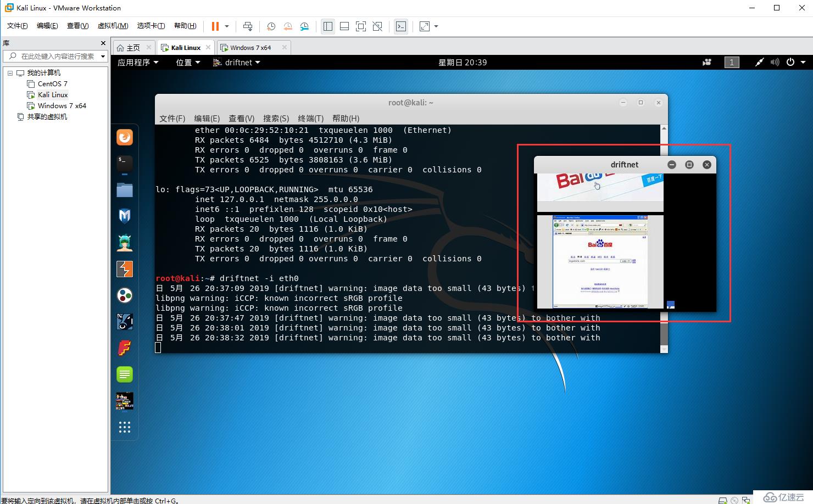Screen dimensions: 813x504
Task: Open Maltego from the dock
Action: pyautogui.click(x=125, y=295)
